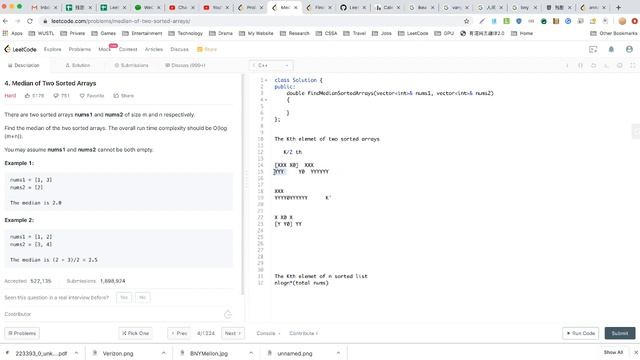Toggle the editor fullscreen icon
640x360 pixels.
click(633, 65)
